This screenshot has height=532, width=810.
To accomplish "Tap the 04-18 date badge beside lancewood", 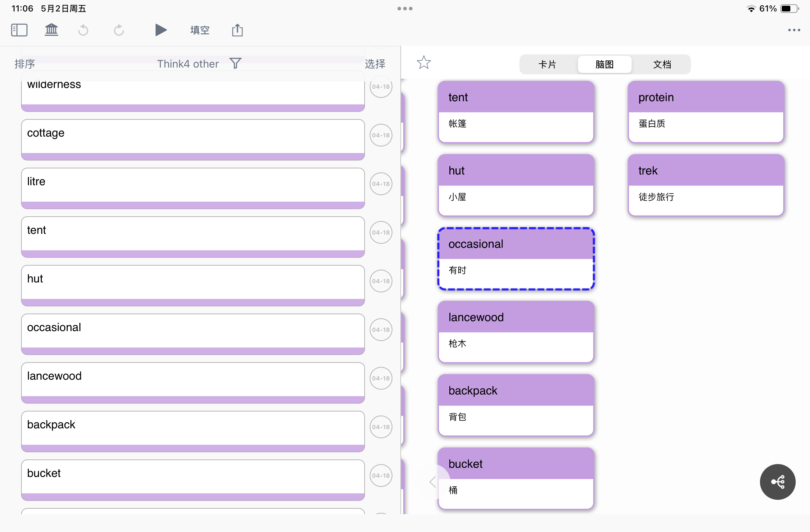I will (x=381, y=378).
